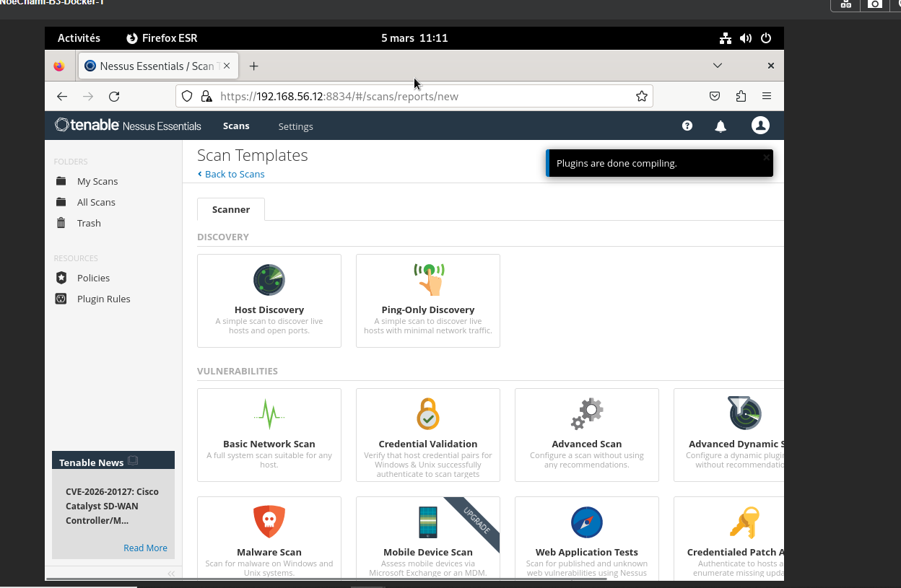Viewport: 901px width, 588px height.
Task: Open Plugin Rules link
Action: click(x=104, y=299)
